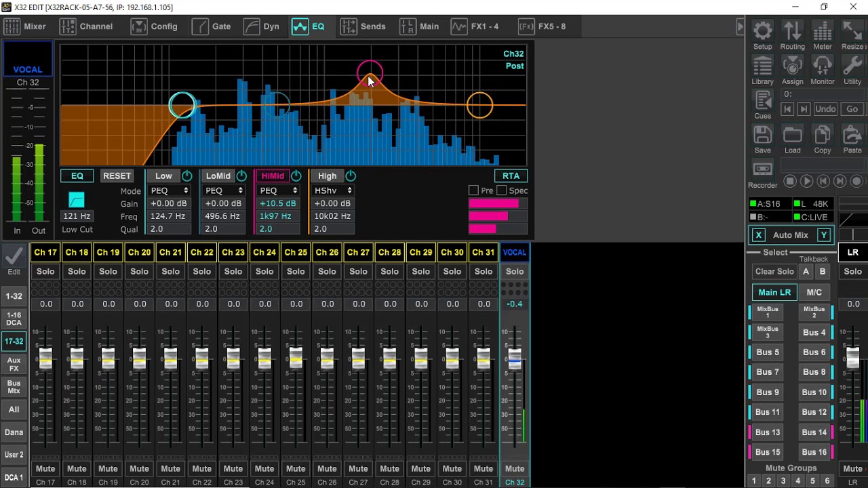Screen dimensions: 868x488
Task: Click the HiMid Gain +10.5 dB field
Action: point(278,203)
